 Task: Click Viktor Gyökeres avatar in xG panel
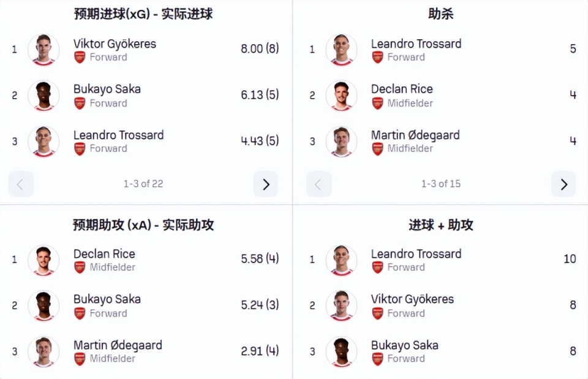[x=43, y=50]
